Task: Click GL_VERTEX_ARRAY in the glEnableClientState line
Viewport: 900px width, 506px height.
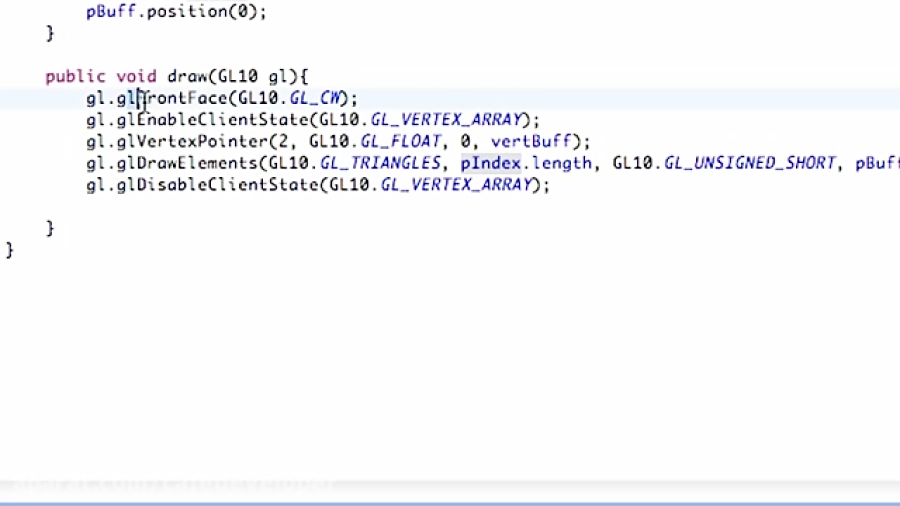Action: tap(446, 120)
